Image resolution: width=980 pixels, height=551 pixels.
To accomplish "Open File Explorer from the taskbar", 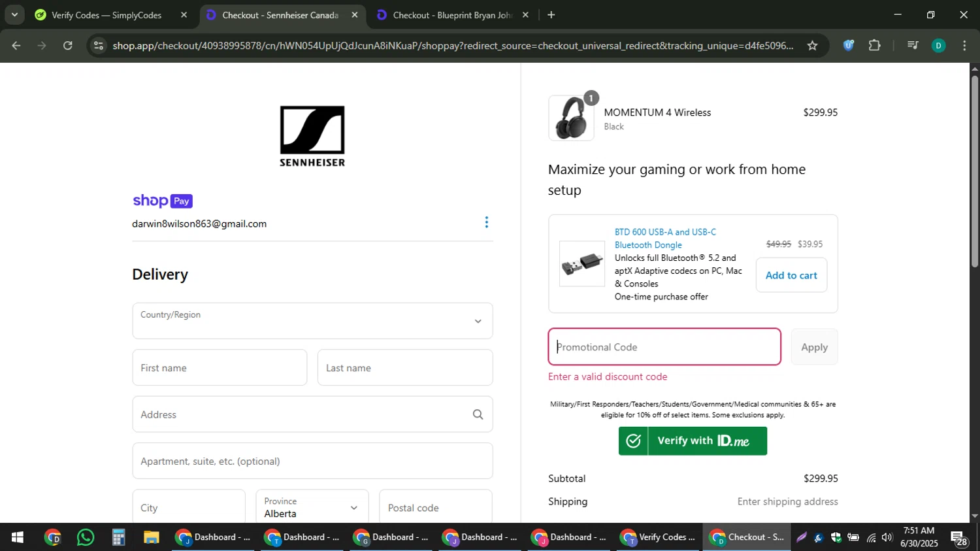I will tap(152, 537).
